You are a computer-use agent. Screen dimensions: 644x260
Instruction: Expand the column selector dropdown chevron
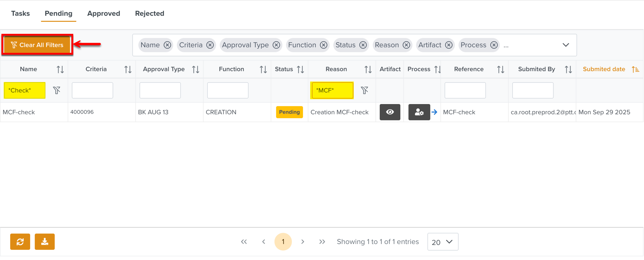pos(565,45)
